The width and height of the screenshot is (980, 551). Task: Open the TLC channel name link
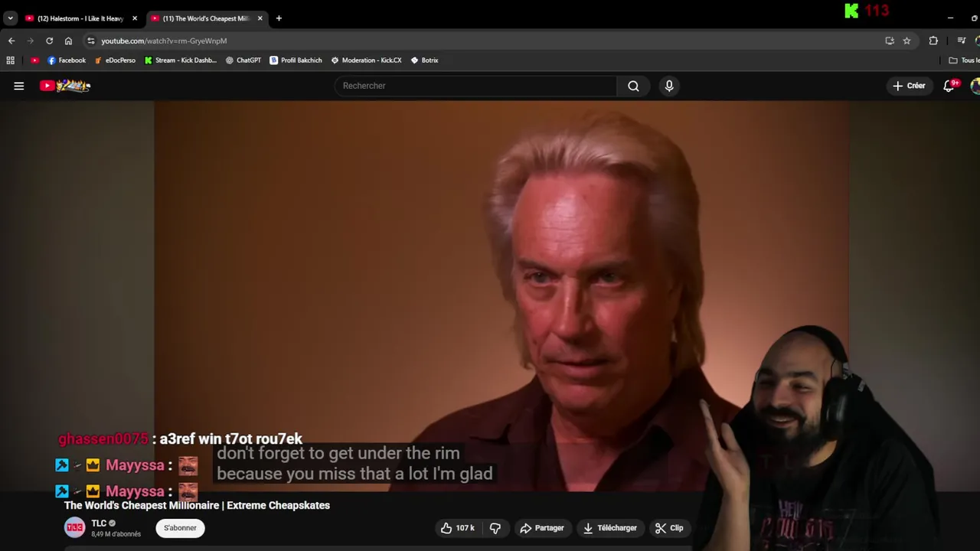tap(99, 523)
